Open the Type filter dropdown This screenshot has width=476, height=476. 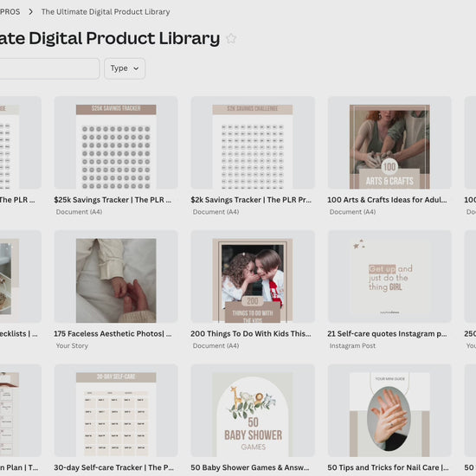pos(125,68)
